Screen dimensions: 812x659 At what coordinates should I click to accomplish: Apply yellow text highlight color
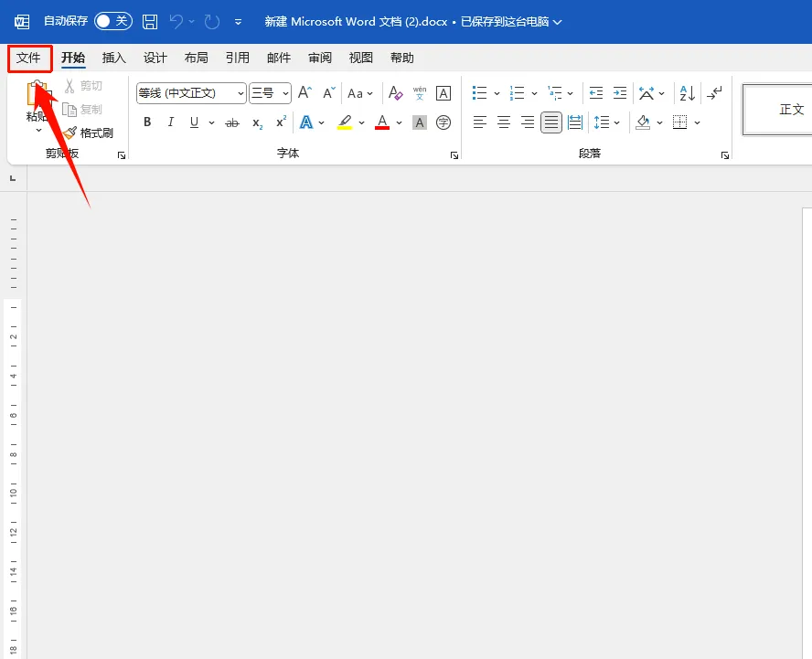pos(345,122)
